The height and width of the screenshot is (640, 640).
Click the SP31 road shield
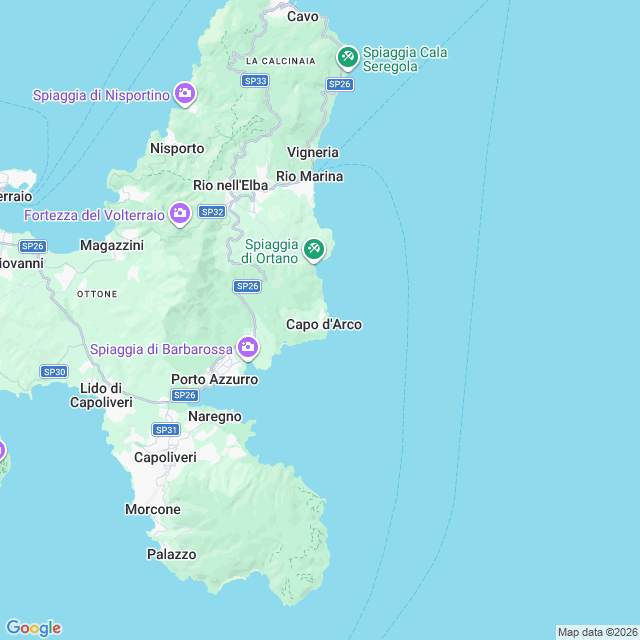pyautogui.click(x=166, y=430)
